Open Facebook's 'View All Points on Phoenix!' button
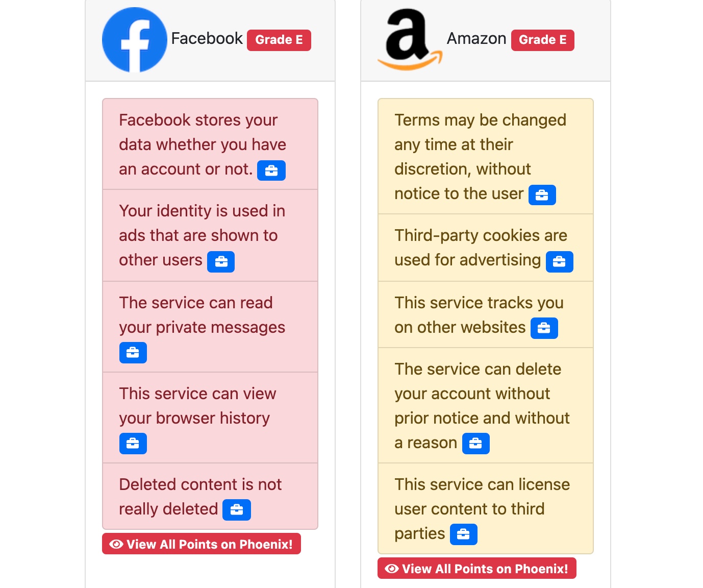Image resolution: width=703 pixels, height=588 pixels. (x=202, y=544)
